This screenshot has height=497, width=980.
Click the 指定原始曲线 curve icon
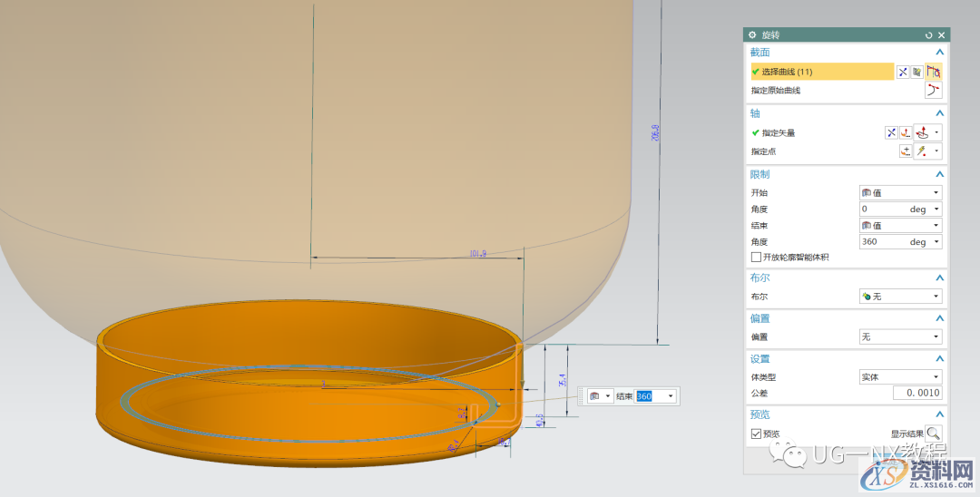point(933,91)
